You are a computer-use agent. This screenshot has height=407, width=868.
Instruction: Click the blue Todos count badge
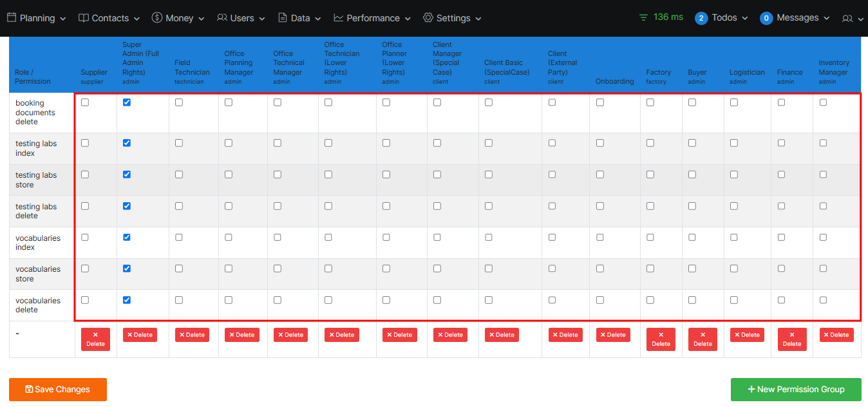[x=701, y=18]
